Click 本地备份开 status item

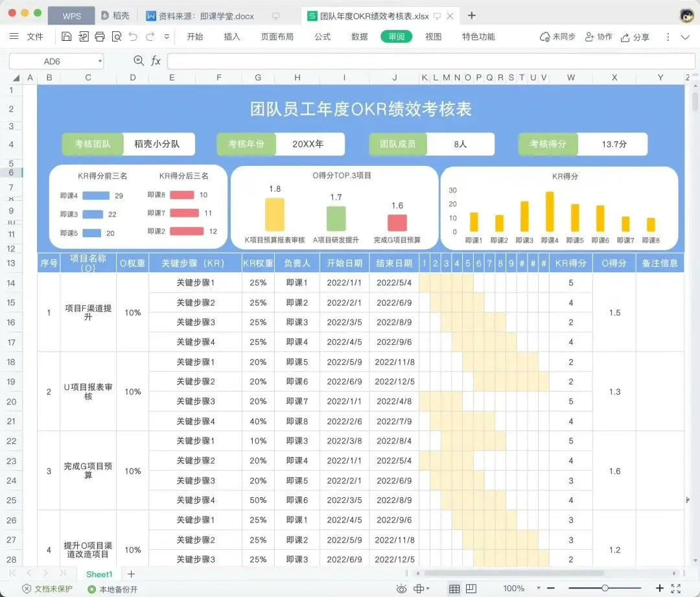[113, 589]
